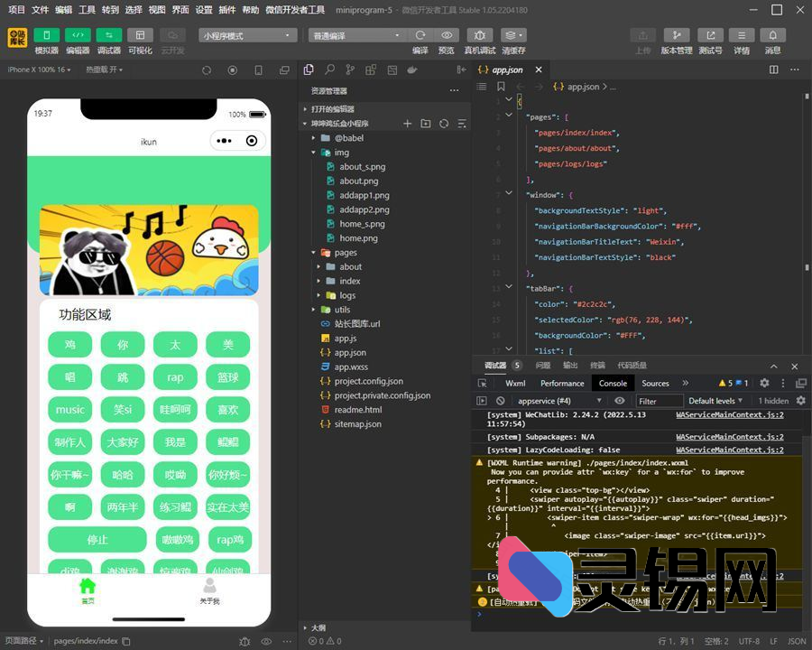Open the 版本管理 version control icon
Viewport: 812px width, 650px height.
(x=676, y=35)
